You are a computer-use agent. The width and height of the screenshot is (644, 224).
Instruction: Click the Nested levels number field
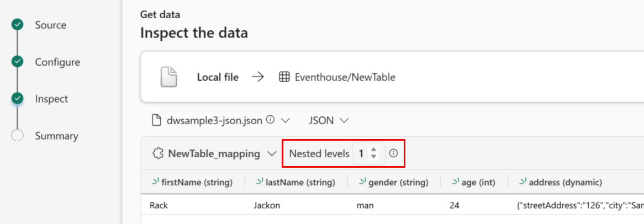point(361,154)
